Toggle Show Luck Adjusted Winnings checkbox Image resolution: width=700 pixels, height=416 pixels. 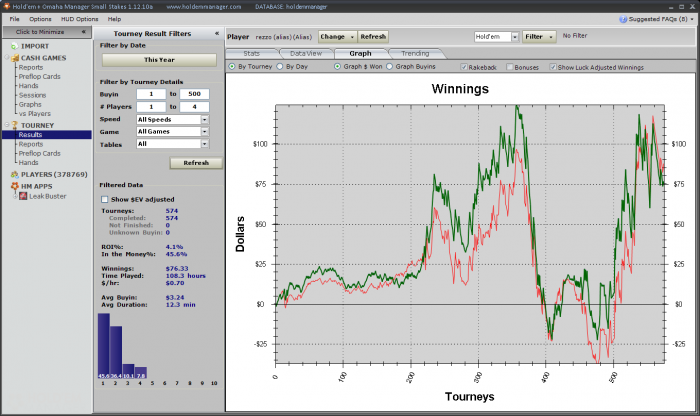pos(553,67)
